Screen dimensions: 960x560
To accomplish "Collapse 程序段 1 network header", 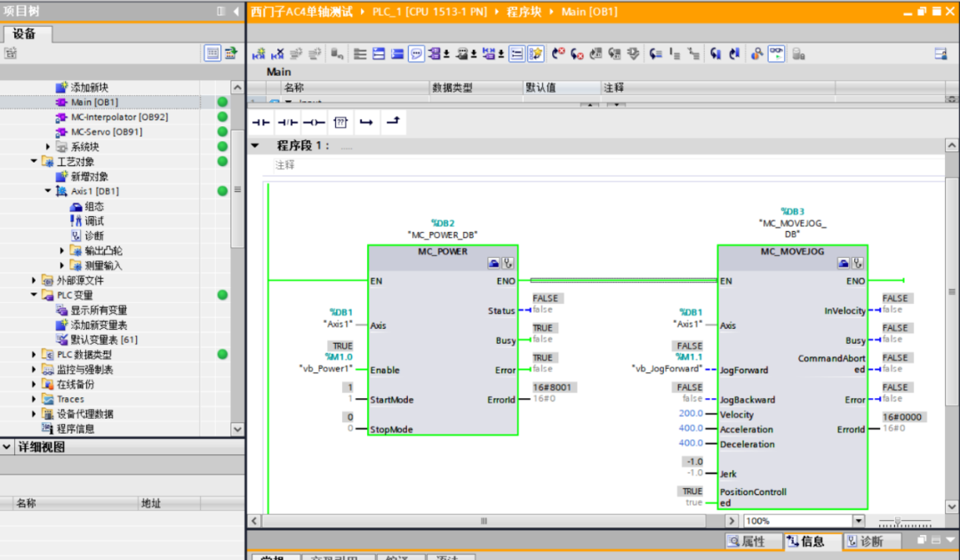I will (256, 146).
